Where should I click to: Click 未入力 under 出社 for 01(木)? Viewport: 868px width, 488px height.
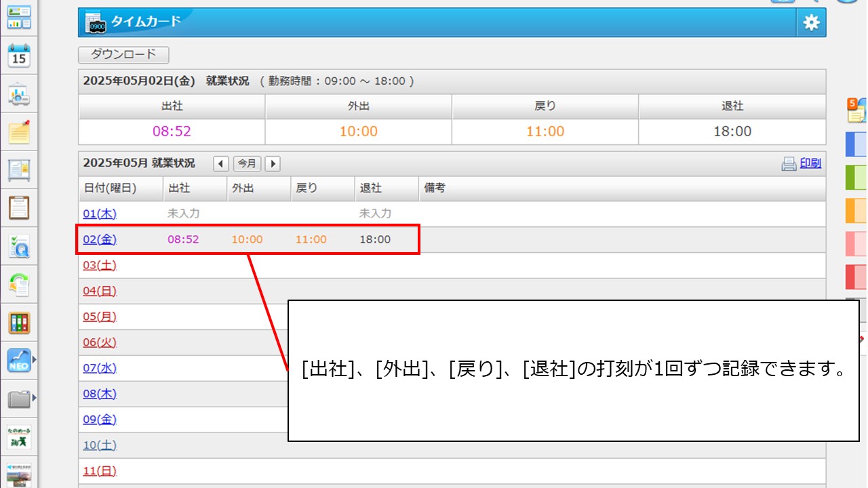point(184,213)
